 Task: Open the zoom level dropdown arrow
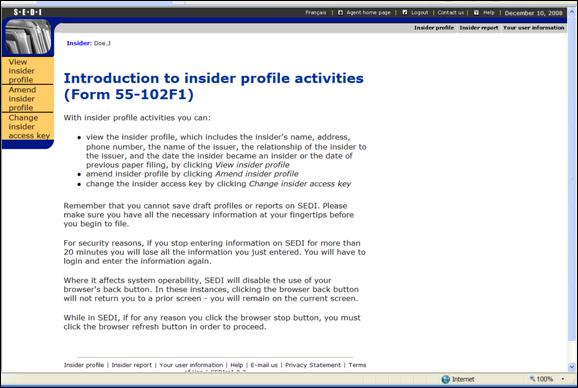tap(563, 379)
